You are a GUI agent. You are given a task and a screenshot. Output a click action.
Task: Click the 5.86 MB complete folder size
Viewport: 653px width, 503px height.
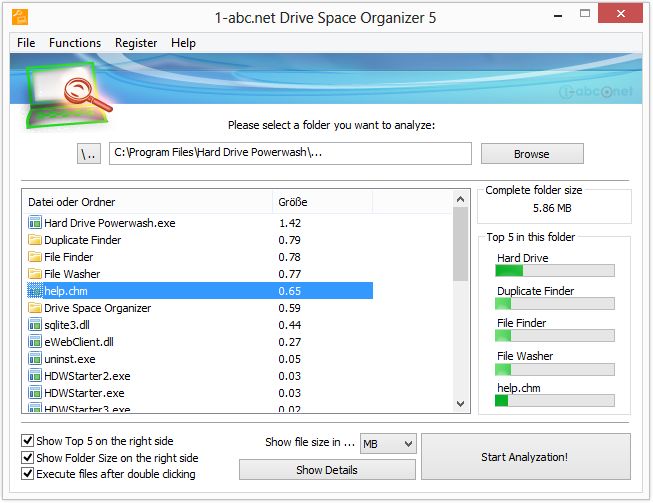[x=552, y=208]
